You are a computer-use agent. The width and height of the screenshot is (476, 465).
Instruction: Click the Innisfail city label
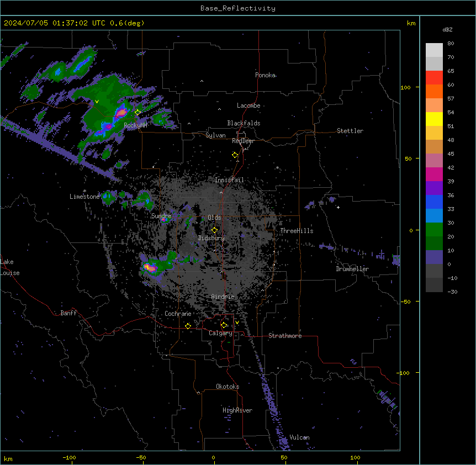229,180
